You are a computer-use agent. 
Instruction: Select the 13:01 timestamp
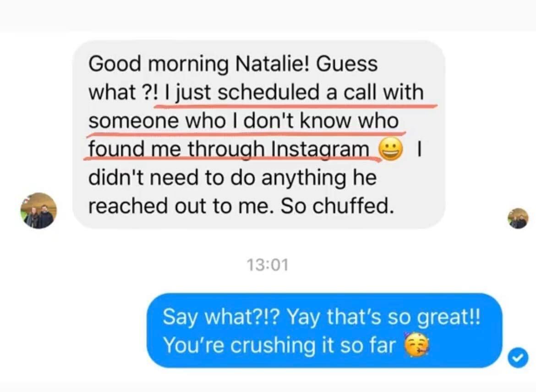click(x=268, y=265)
